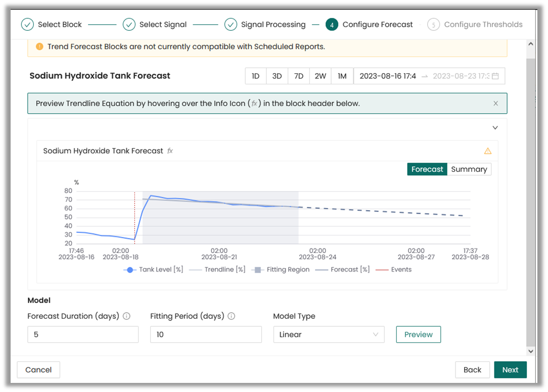This screenshot has height=392, width=548.
Task: Select the Forecast tab
Action: (427, 169)
